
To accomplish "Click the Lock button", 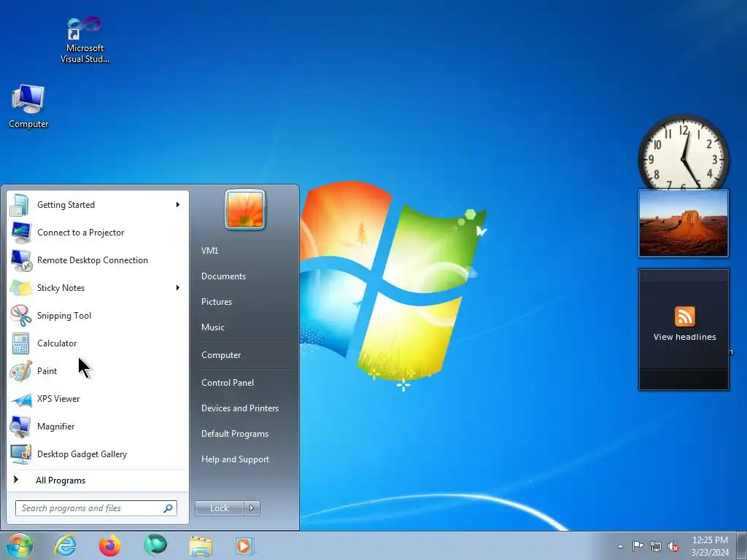I will tap(219, 508).
